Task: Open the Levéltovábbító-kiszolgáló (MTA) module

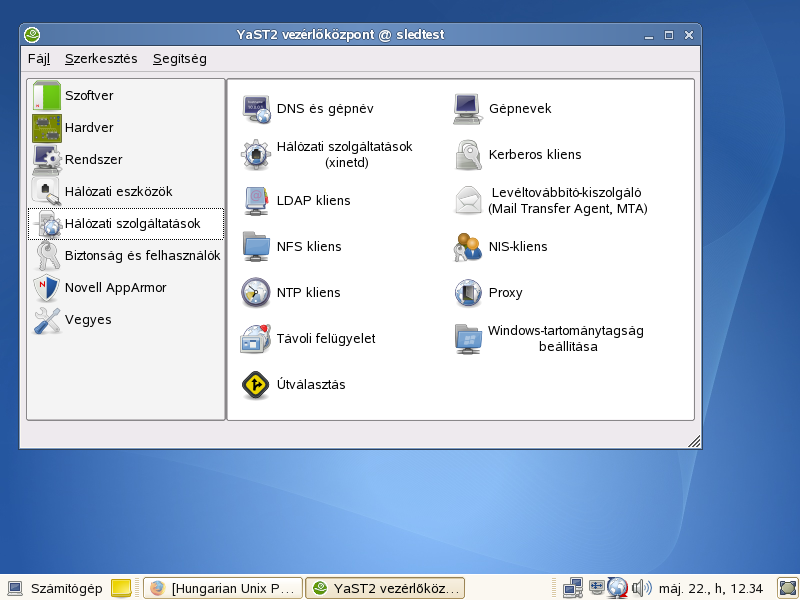Action: pyautogui.click(x=551, y=201)
